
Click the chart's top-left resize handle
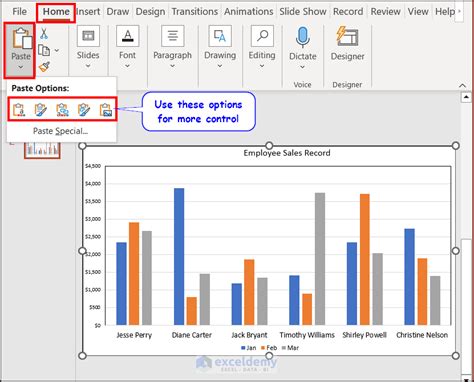[x=82, y=146]
